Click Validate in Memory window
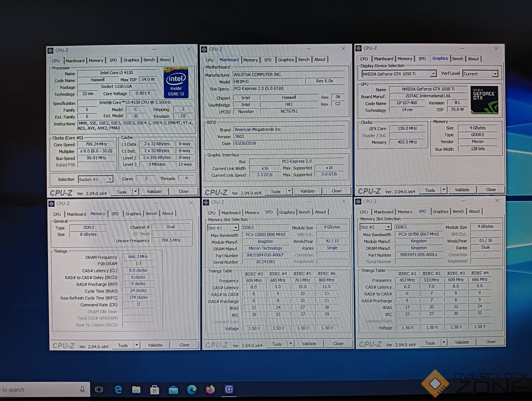Image resolution: width=532 pixels, height=401 pixels. click(x=155, y=345)
